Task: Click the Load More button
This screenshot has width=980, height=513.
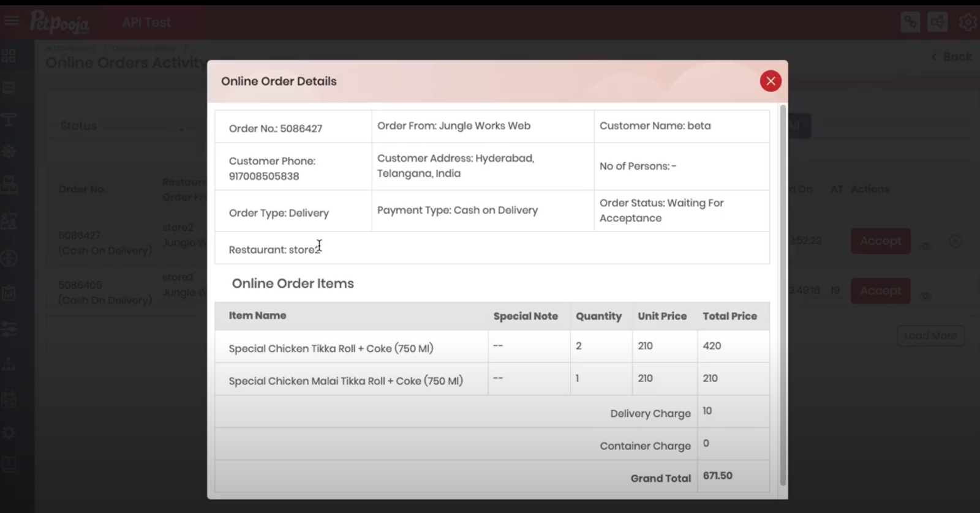Action: pos(930,336)
